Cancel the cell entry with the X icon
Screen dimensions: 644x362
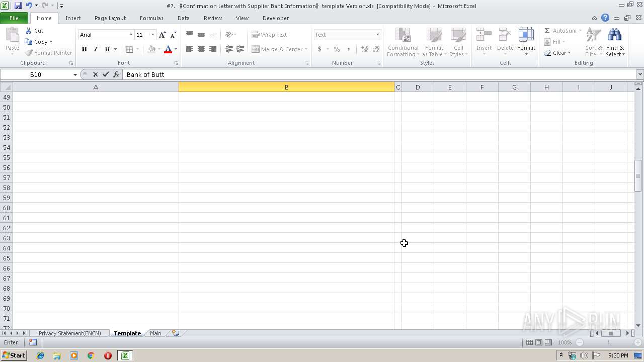[x=95, y=74]
